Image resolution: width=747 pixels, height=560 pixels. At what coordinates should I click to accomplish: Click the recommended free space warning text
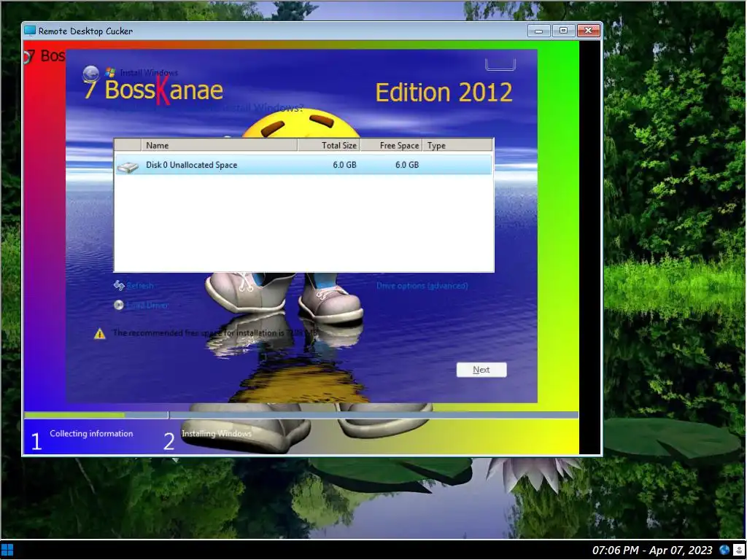(215, 332)
